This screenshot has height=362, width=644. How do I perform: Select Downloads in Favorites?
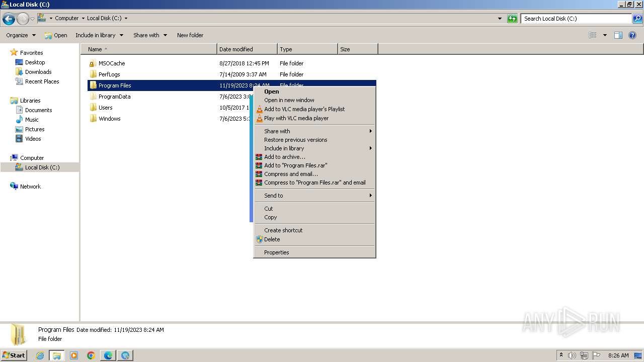click(x=38, y=72)
